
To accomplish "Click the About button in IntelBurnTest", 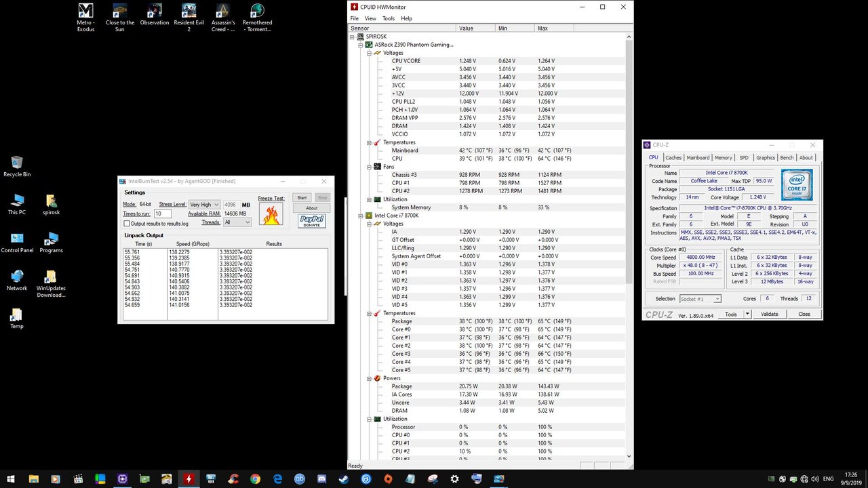I will click(x=312, y=208).
